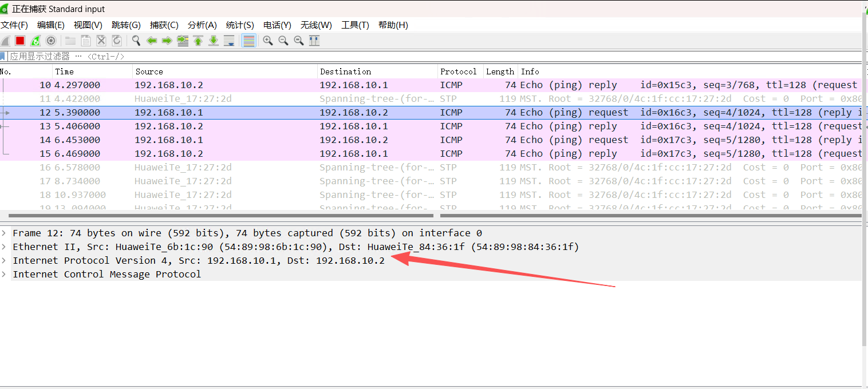The height and width of the screenshot is (389, 868).
Task: Click the Protocol column header
Action: tap(458, 71)
